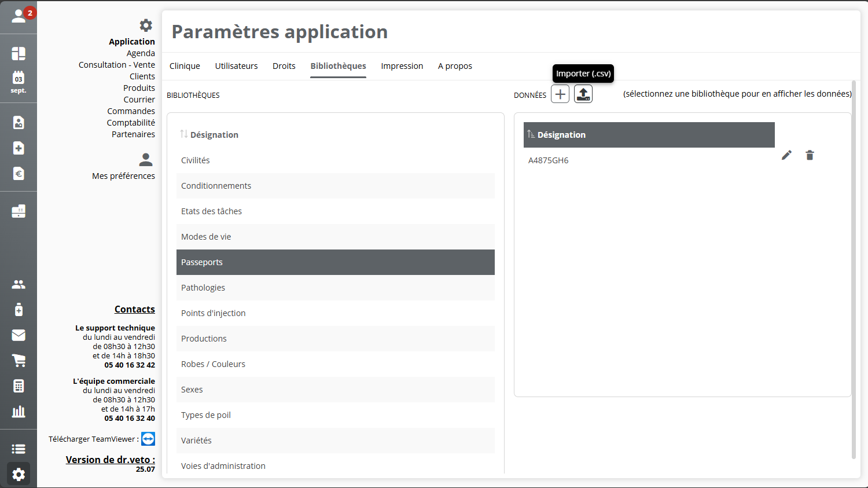The width and height of the screenshot is (868, 488).
Task: Open Mes préférences link
Action: [x=123, y=176]
